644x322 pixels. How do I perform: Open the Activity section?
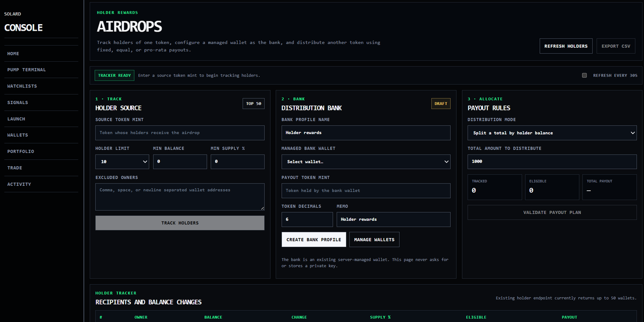click(41, 185)
